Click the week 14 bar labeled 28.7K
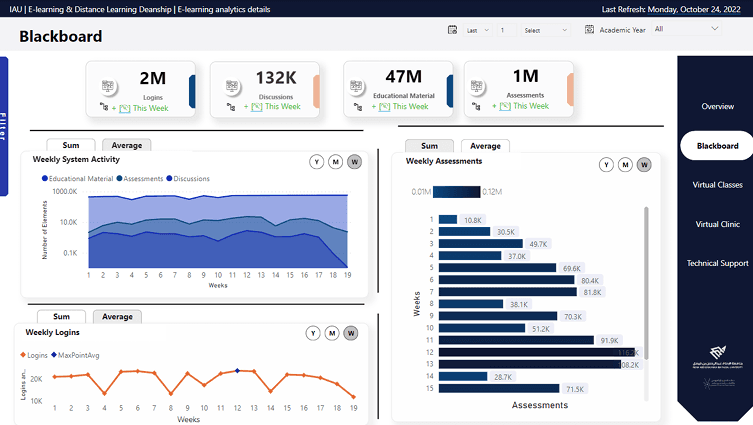 [x=463, y=376]
